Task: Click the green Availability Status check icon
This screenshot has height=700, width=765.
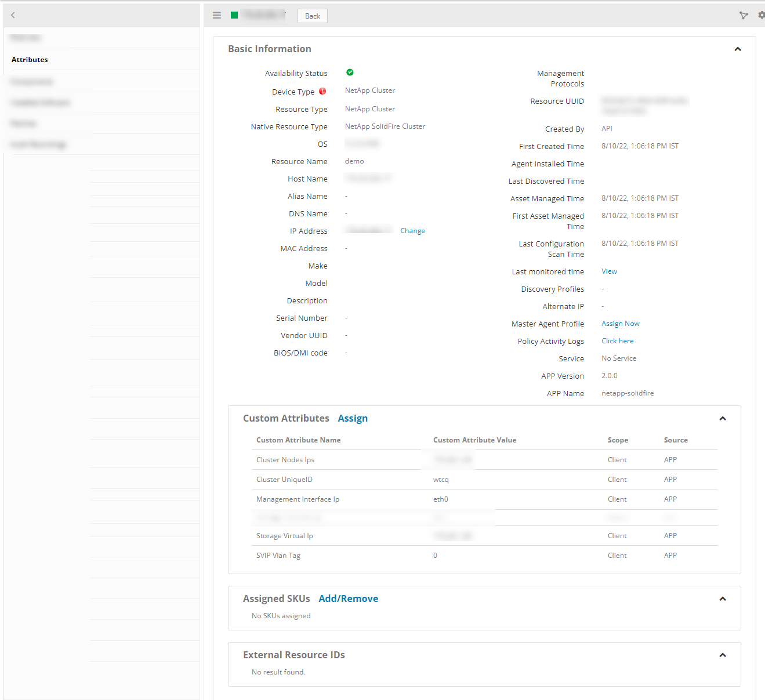Action: click(350, 72)
